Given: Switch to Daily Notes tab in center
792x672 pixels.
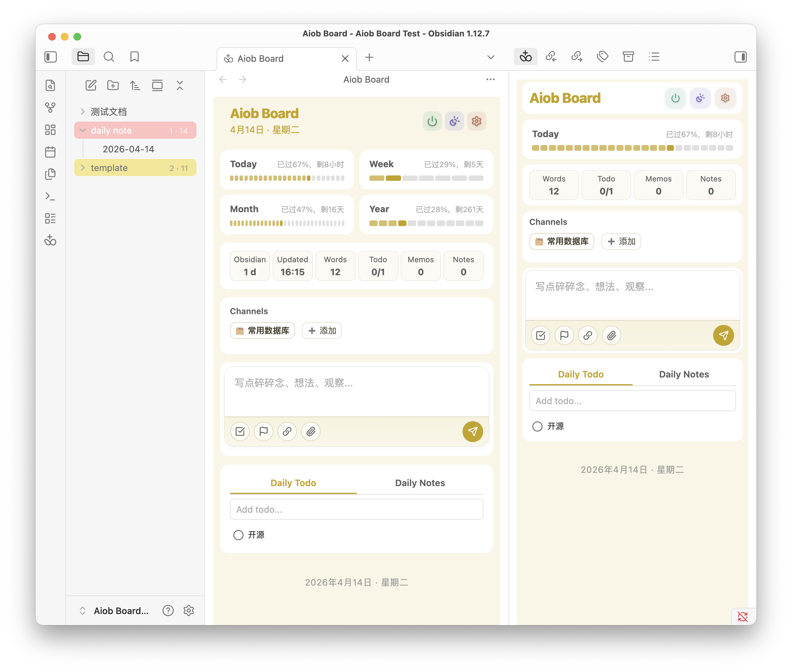Looking at the screenshot, I should click(x=420, y=483).
